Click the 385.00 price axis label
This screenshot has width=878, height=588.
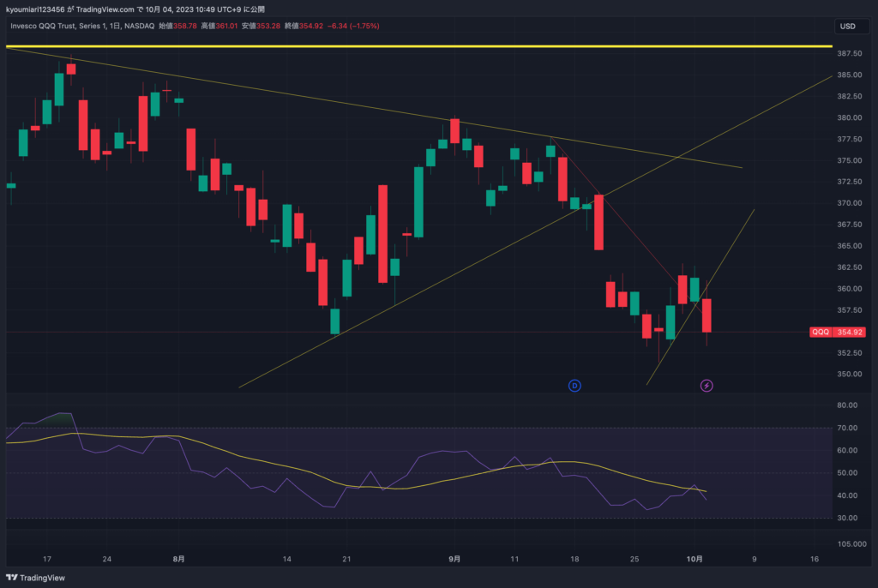click(850, 75)
